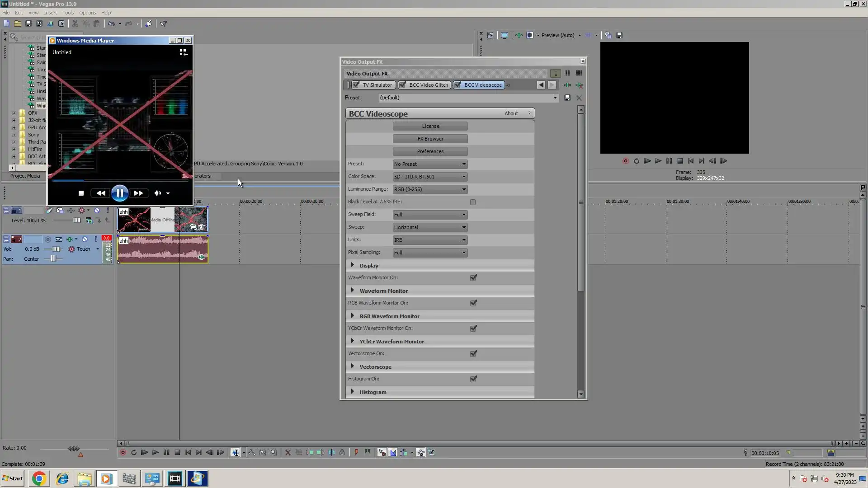Mute audio track 2
868x488 pixels.
pos(85,239)
